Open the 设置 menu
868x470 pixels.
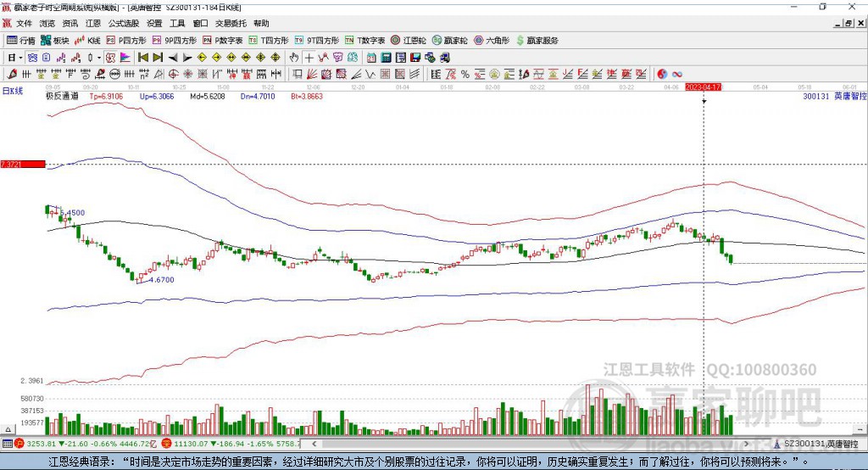154,23
